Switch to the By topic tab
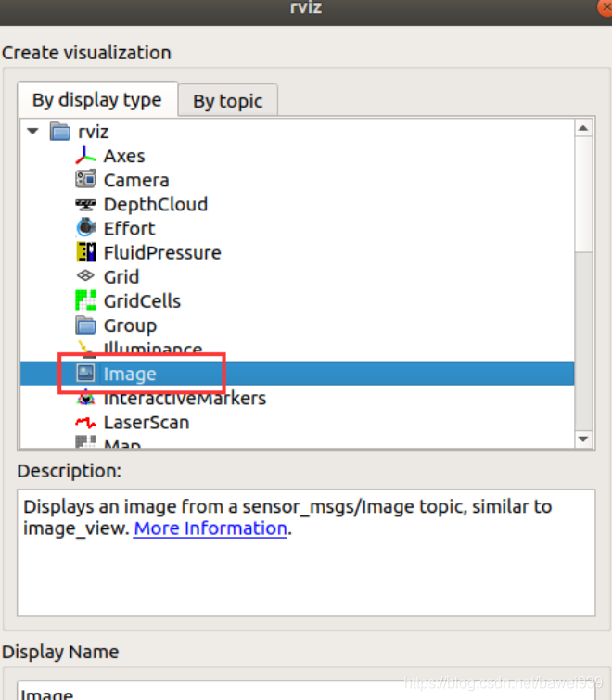This screenshot has width=612, height=700. tap(228, 100)
